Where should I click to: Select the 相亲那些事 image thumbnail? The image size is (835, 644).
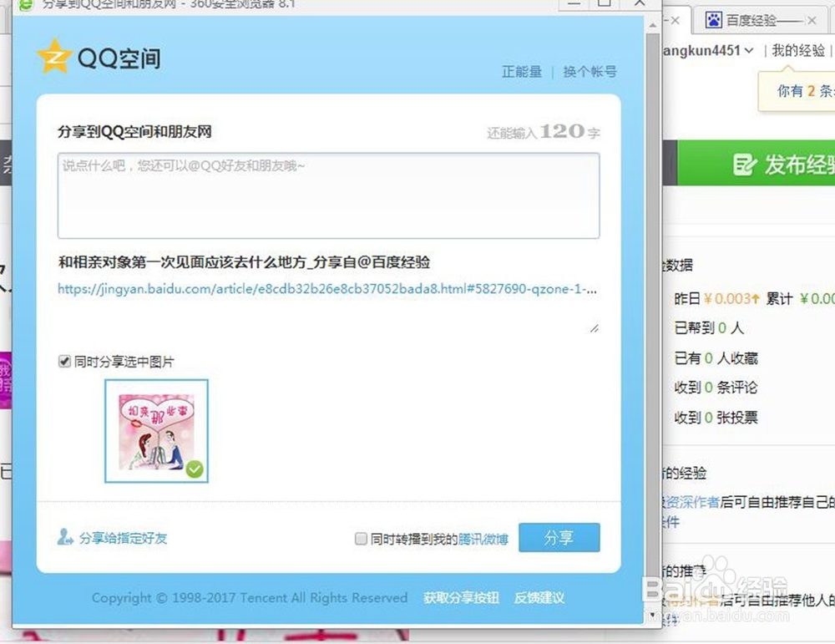[157, 431]
